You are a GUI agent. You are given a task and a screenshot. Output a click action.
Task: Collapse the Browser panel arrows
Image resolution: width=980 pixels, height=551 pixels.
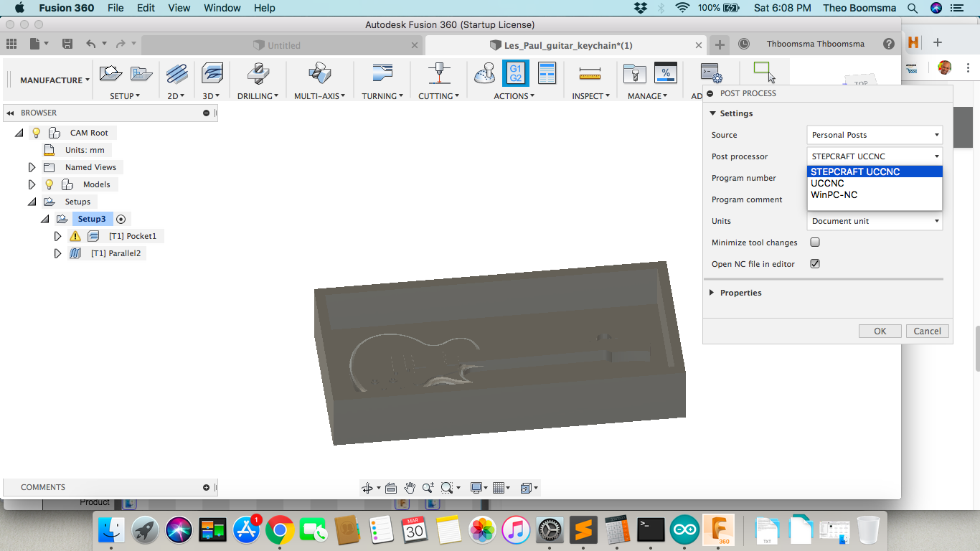coord(11,113)
